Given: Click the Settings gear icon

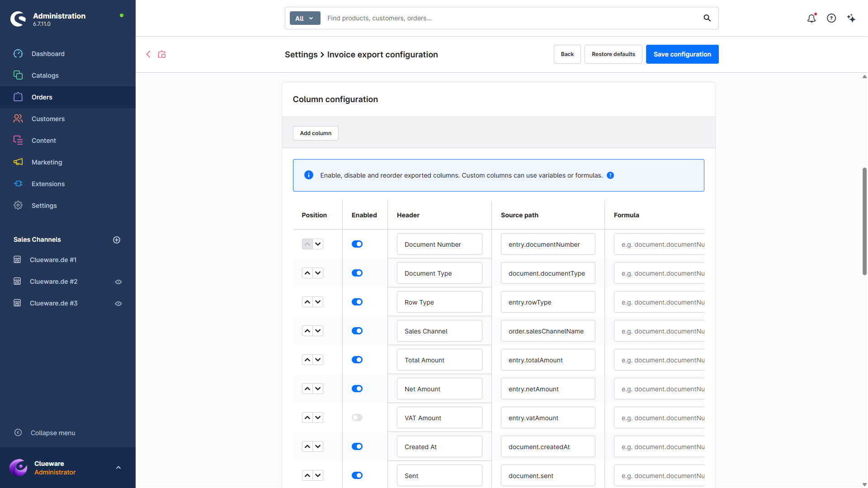Looking at the screenshot, I should [18, 206].
